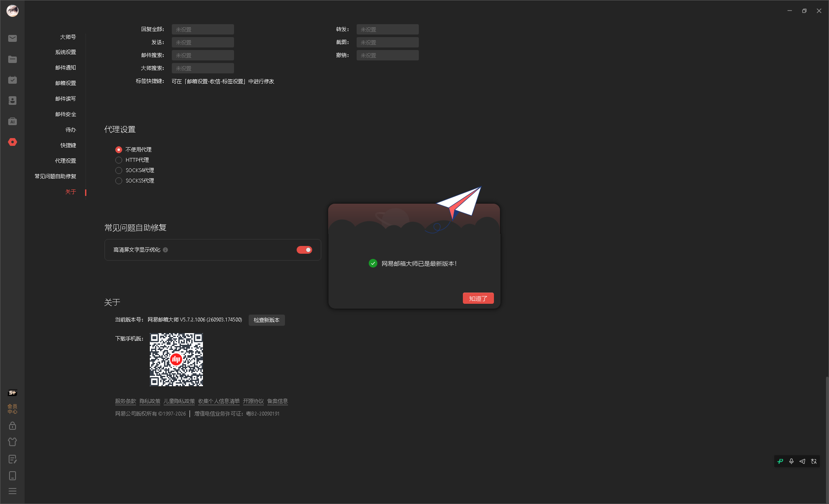Click the paper plane icon in floating toolbar

click(x=802, y=461)
